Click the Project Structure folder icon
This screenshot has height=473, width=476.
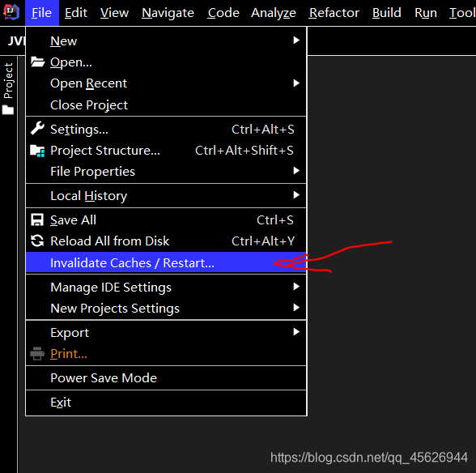point(37,151)
